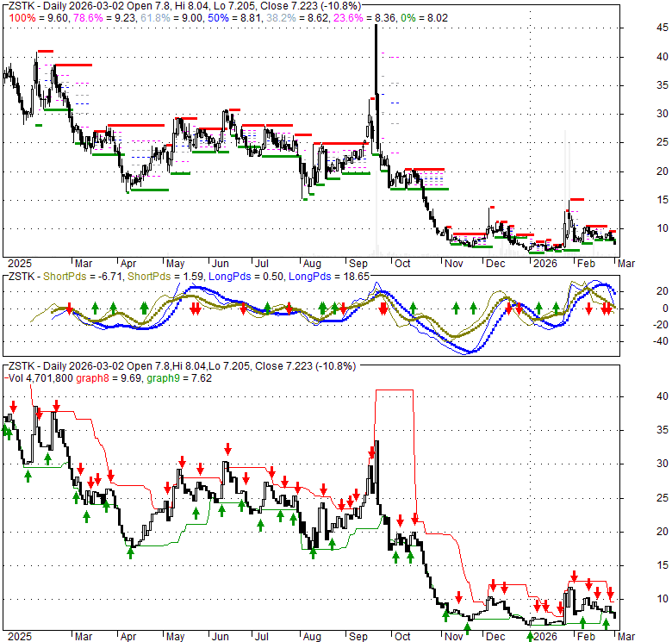
Task: Click 'ShortPds = 1.59' in the oscillator legend
Action: [165, 277]
